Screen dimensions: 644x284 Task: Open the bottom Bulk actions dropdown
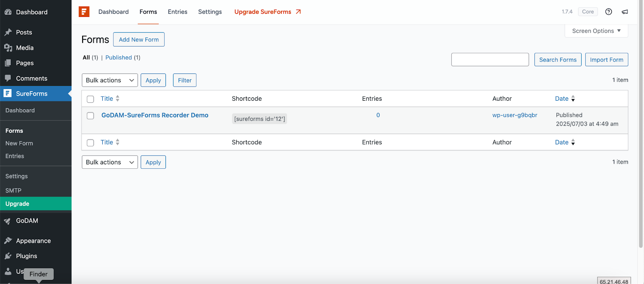click(109, 162)
